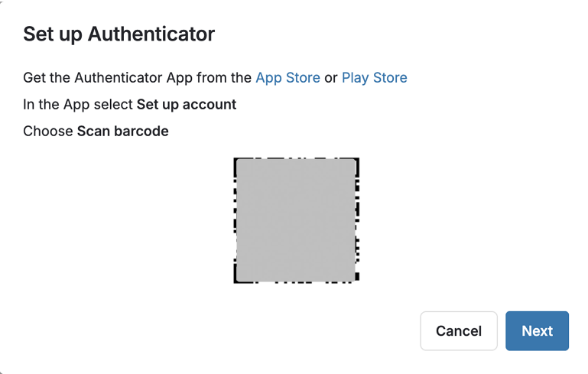588x374 pixels.
Task: Click the word "Play" in the Play Store link
Action: (x=356, y=77)
